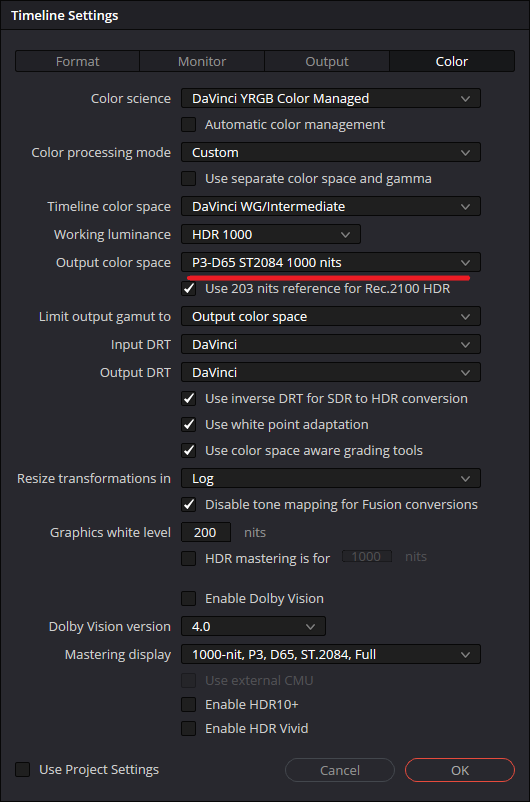Tick Use separate color space and gamma
Image resolution: width=530 pixels, height=802 pixels.
tap(189, 179)
